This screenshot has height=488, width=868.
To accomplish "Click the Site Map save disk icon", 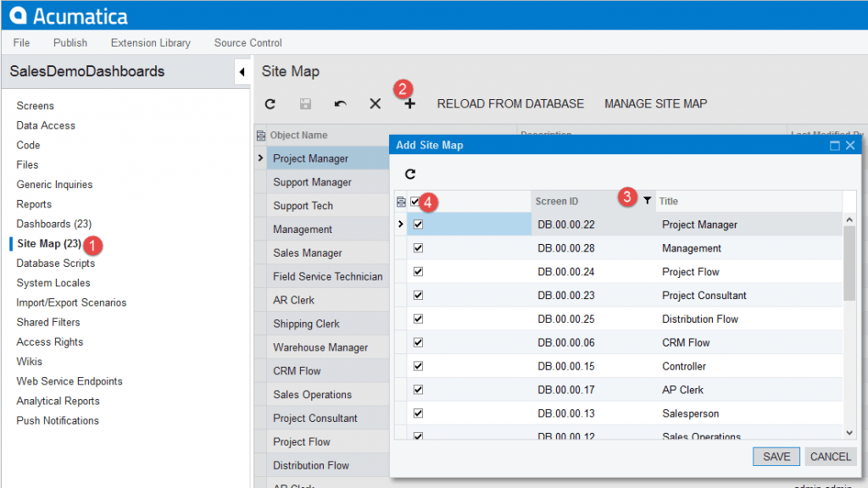I will coord(305,104).
